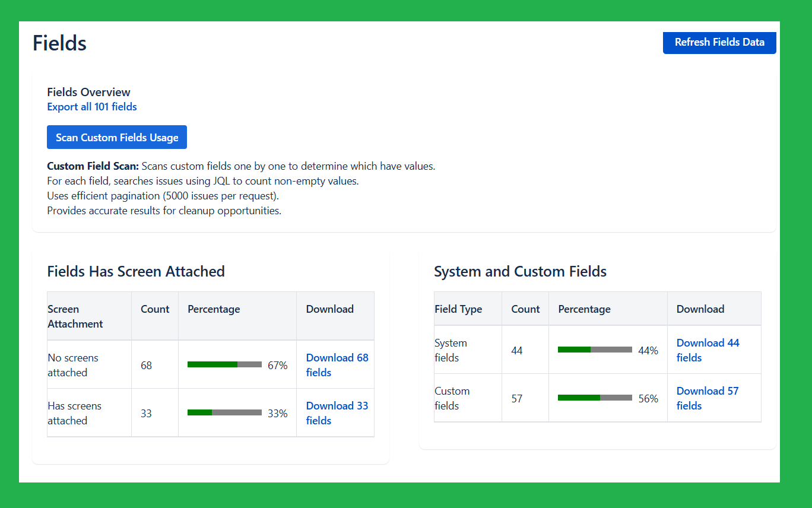Click the Screen Attachment column header
This screenshot has height=508, width=812.
[x=75, y=316]
